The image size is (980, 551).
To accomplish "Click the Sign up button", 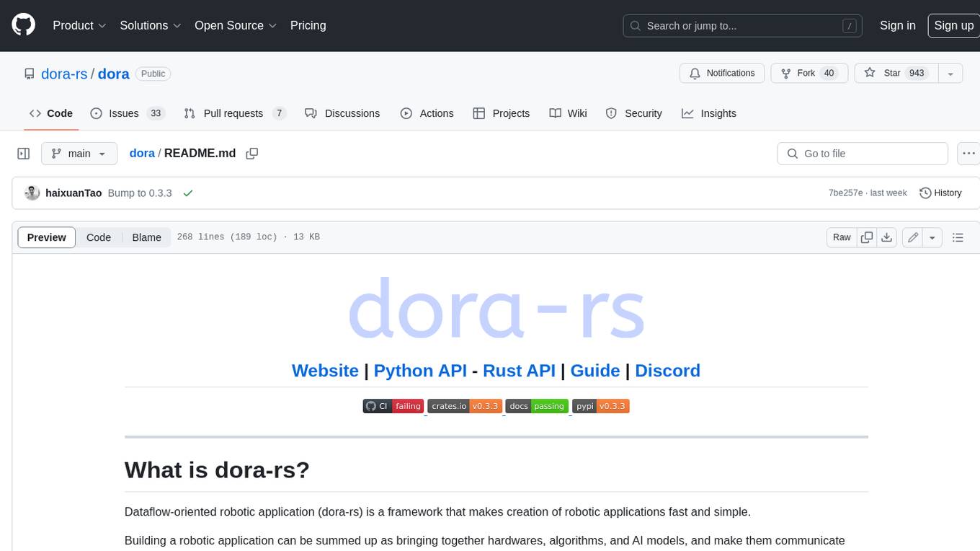I will click(x=953, y=25).
